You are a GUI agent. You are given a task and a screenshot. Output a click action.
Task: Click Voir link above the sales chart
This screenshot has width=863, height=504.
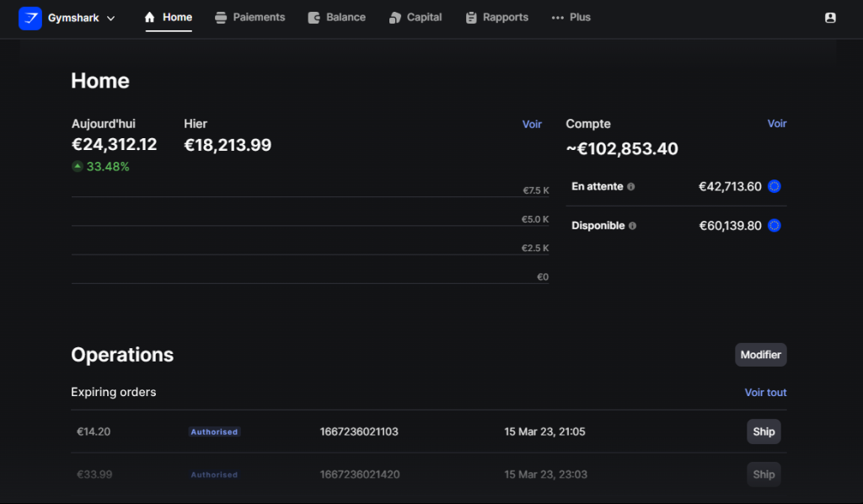(x=532, y=124)
